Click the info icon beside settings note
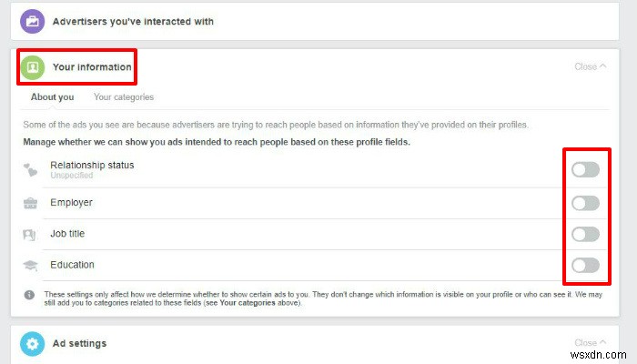Viewport: 637px width, 364px height. point(30,294)
